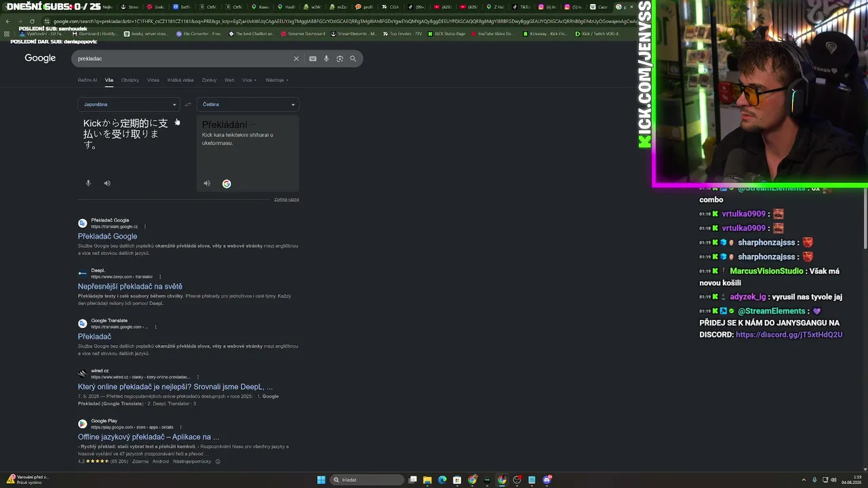Open translation in Google Translate via G icon
This screenshot has width=868, height=488.
coord(226,184)
